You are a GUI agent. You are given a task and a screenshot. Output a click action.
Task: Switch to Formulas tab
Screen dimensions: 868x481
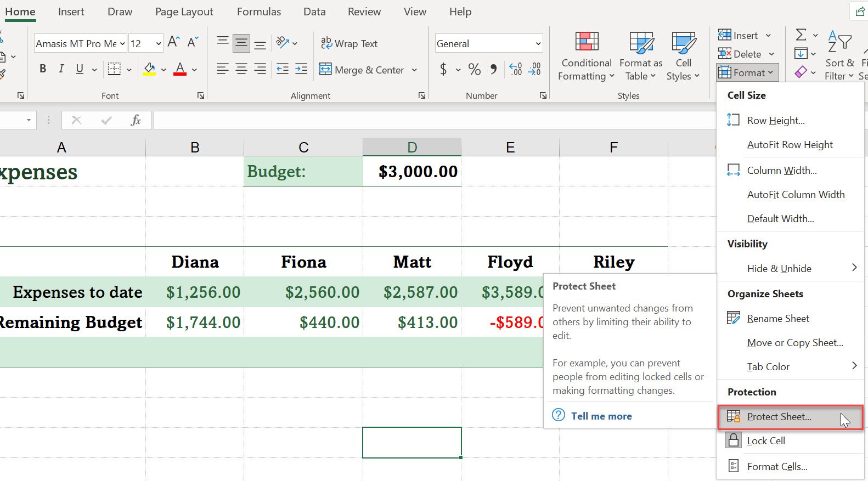pos(259,12)
